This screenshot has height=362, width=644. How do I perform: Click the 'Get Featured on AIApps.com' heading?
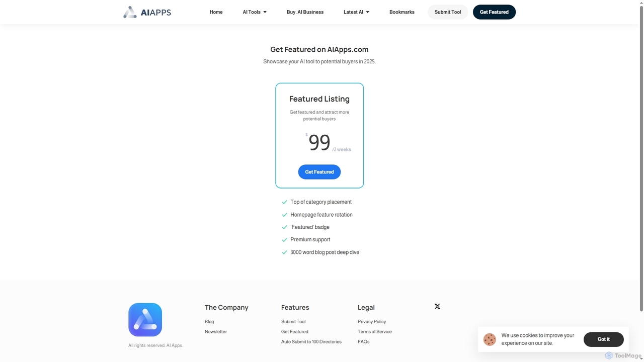click(319, 49)
